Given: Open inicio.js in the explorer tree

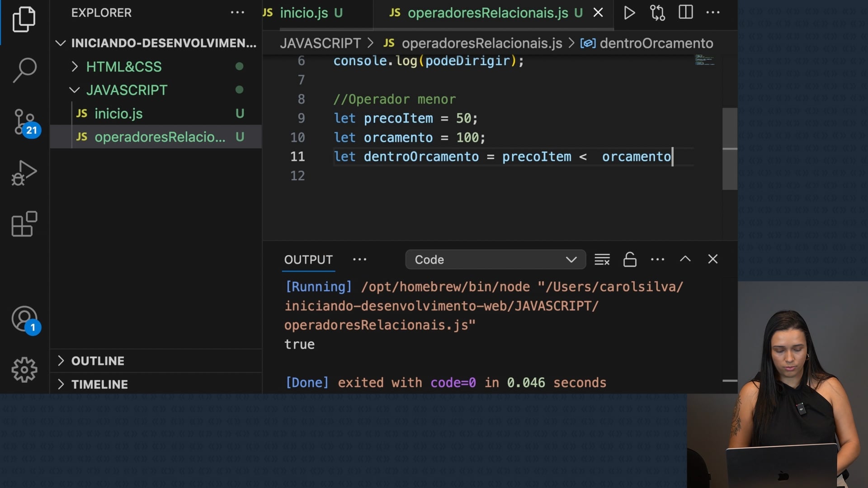Looking at the screenshot, I should (x=118, y=114).
